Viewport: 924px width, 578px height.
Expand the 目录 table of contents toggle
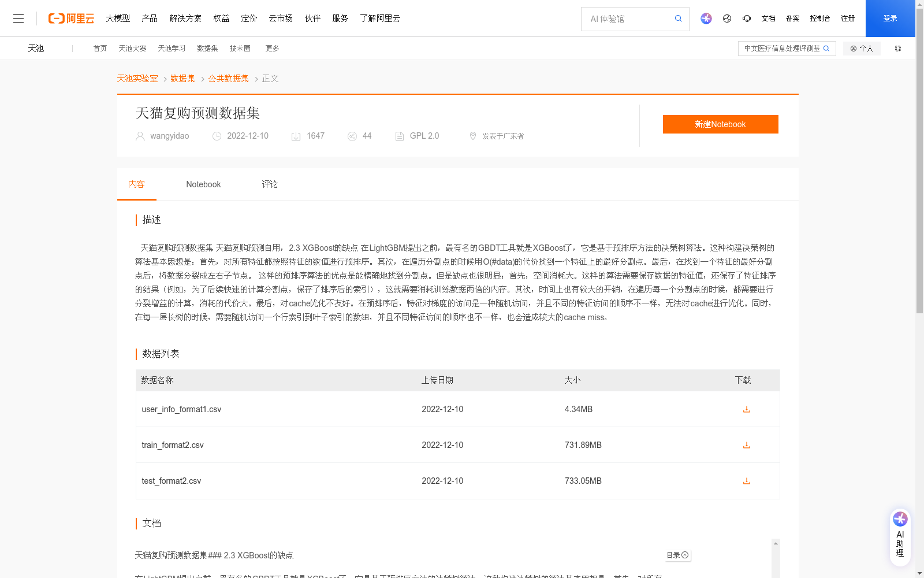point(678,555)
